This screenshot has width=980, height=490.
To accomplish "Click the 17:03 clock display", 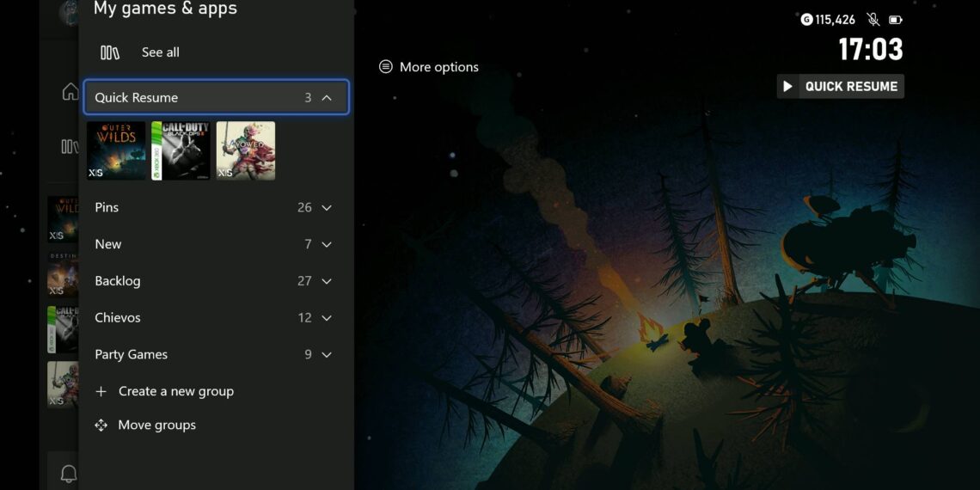I will point(870,50).
